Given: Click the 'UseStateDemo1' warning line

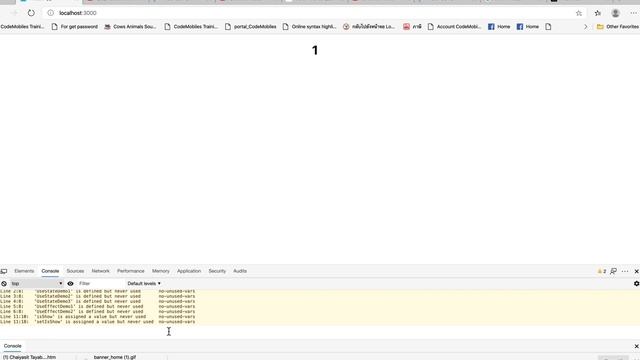Looking at the screenshot, I should click(98, 291).
